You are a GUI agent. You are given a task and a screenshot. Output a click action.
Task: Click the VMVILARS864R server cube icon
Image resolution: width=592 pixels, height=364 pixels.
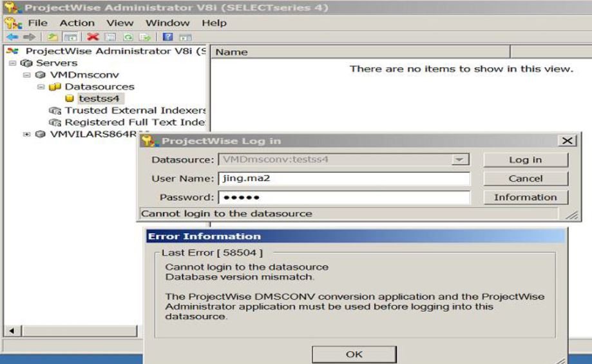(41, 134)
